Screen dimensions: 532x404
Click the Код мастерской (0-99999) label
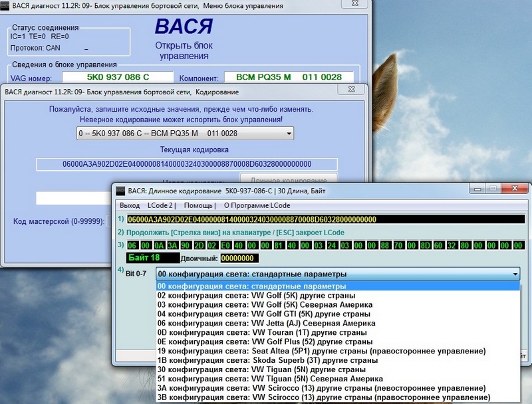[x=59, y=221]
